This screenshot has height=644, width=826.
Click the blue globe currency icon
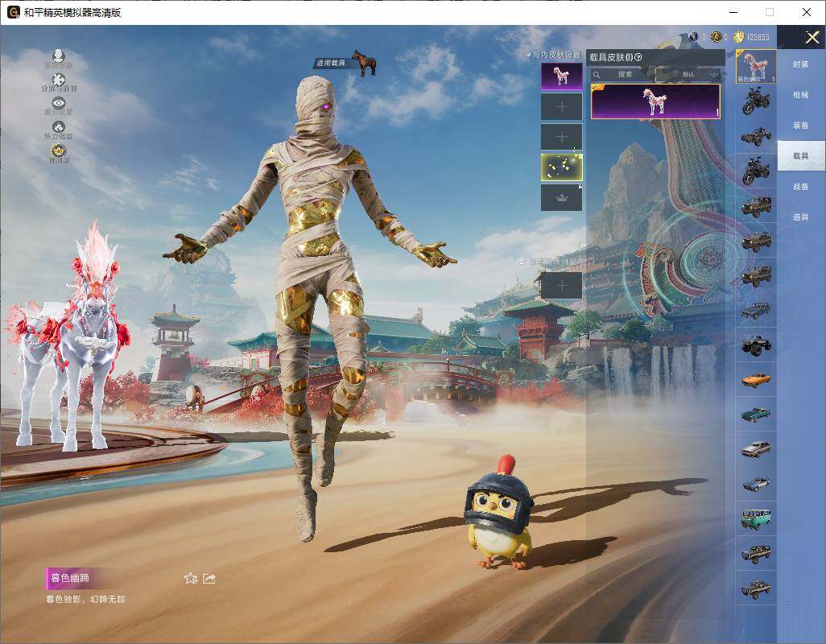coord(693,37)
